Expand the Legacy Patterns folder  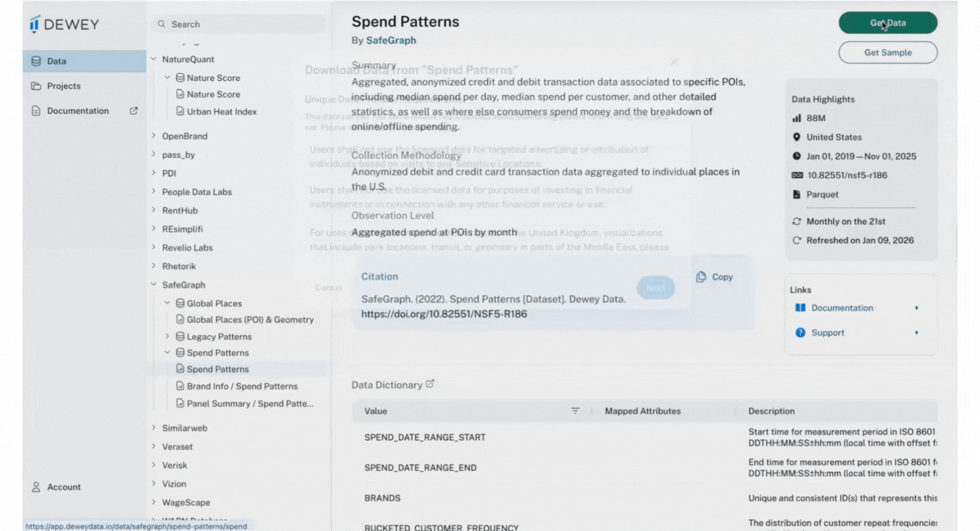(x=167, y=336)
